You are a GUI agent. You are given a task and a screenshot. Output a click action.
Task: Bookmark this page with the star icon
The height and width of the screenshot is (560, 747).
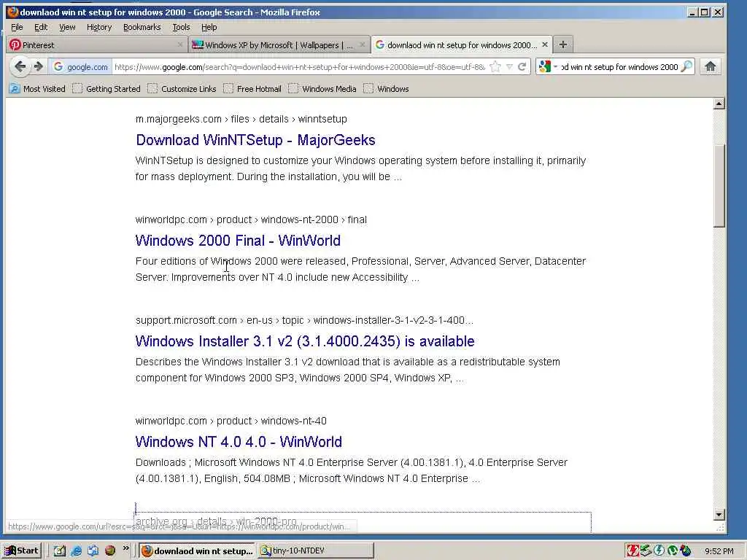tap(495, 66)
